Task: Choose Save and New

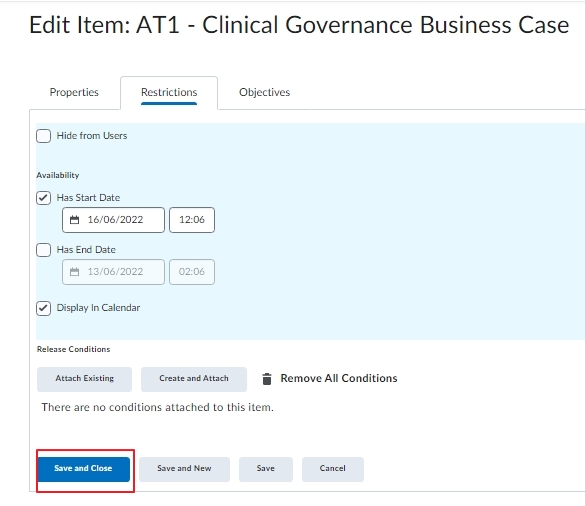Action: coord(184,469)
